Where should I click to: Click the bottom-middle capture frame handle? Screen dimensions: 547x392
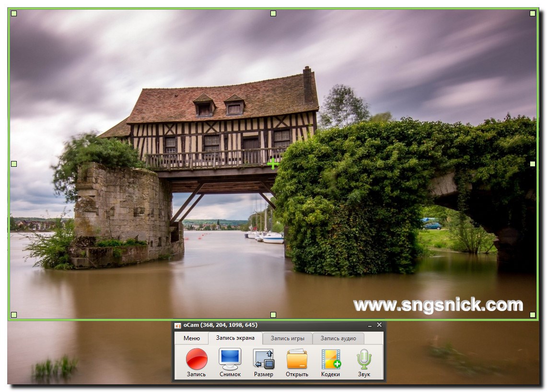273,314
